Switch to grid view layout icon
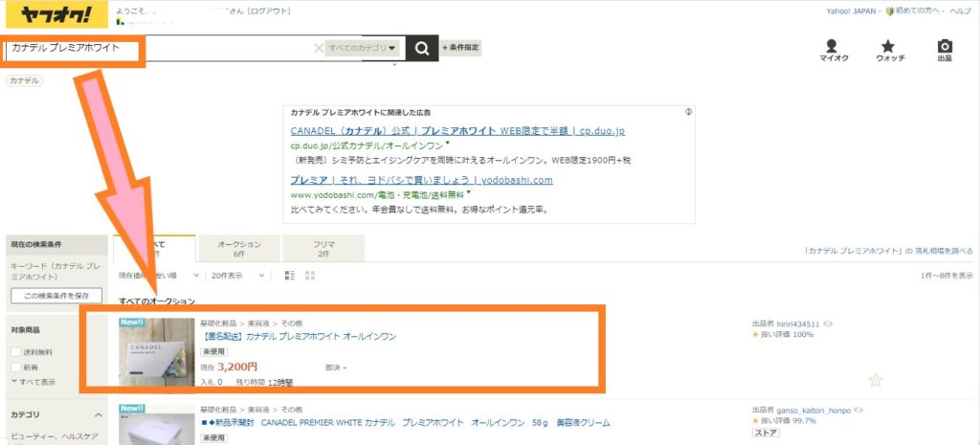This screenshot has height=445, width=980. click(310, 276)
